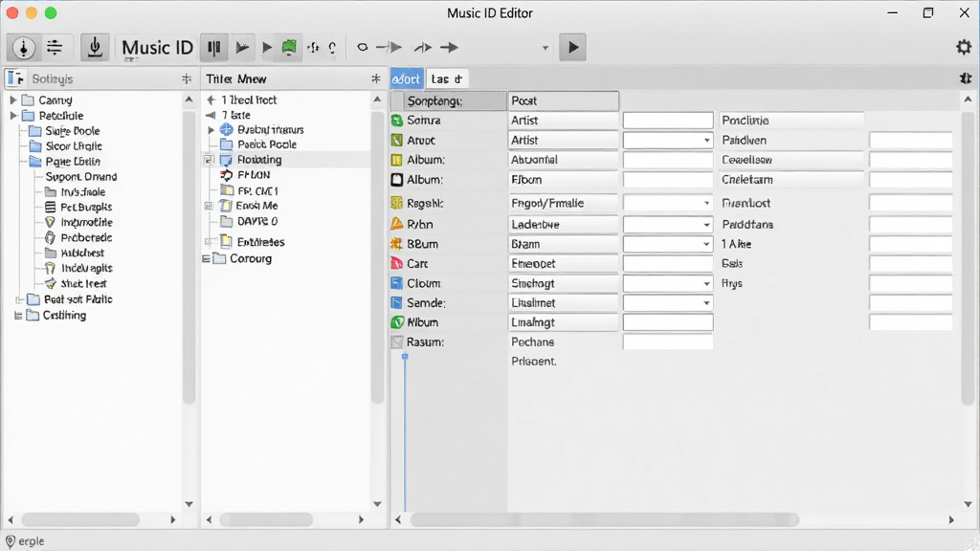The height and width of the screenshot is (551, 980).
Task: Click the sliders icon in the toolbar
Action: coord(55,48)
